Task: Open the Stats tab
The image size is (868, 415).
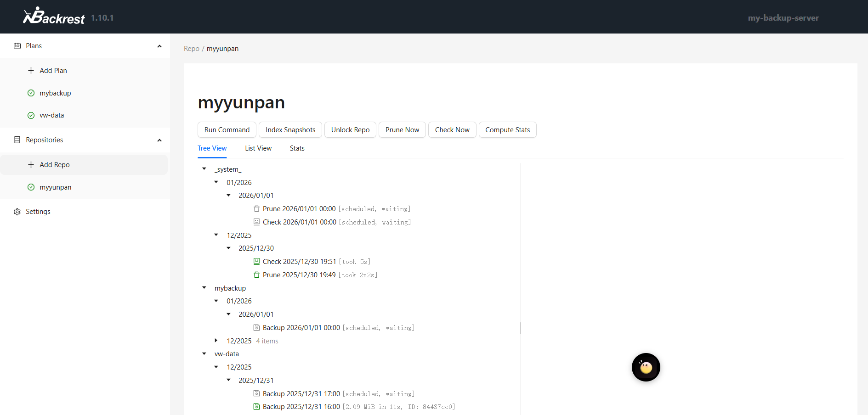Action: pyautogui.click(x=297, y=148)
